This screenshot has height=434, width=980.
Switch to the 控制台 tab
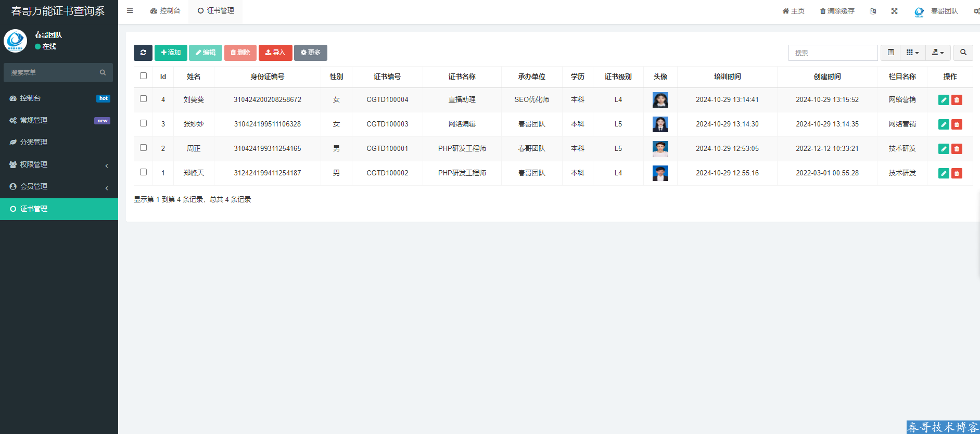pos(165,11)
